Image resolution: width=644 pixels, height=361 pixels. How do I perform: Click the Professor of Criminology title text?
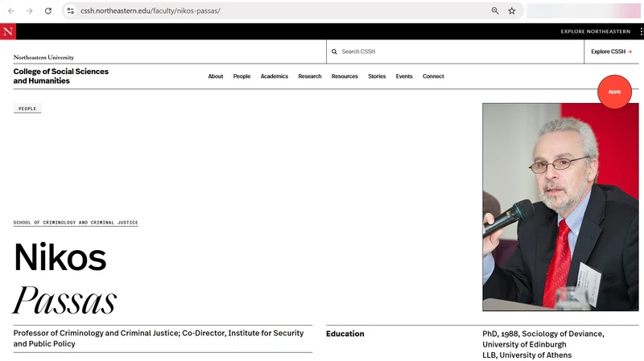pyautogui.click(x=159, y=338)
